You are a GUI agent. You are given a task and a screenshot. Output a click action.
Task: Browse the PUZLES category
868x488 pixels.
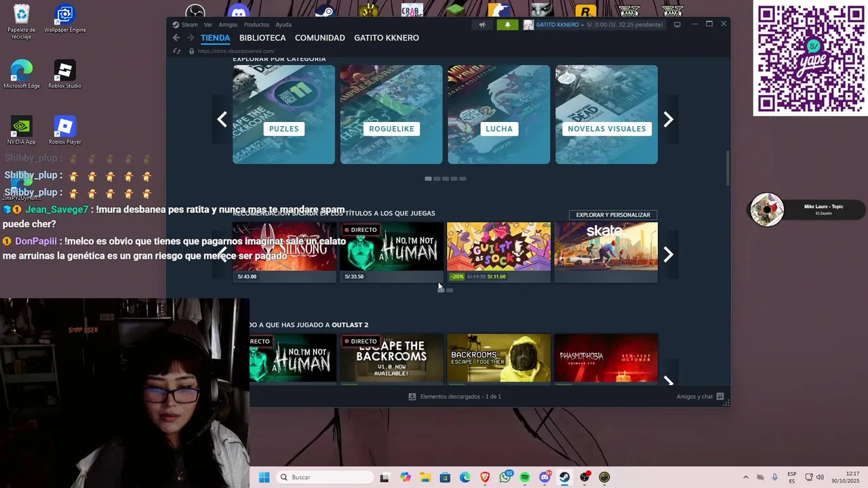(x=283, y=115)
